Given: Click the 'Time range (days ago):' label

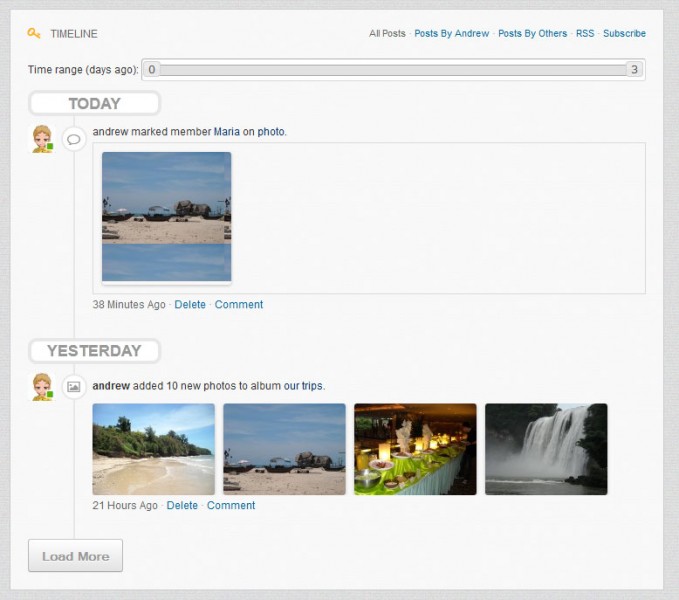Looking at the screenshot, I should [83, 69].
